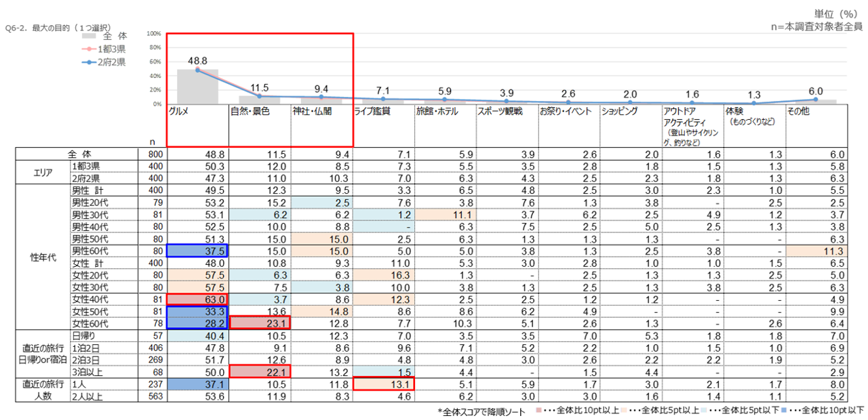Select the outlined 13.1 cell under ライブ鑑賞
Image resolution: width=868 pixels, height=420 pixels.
383,384
